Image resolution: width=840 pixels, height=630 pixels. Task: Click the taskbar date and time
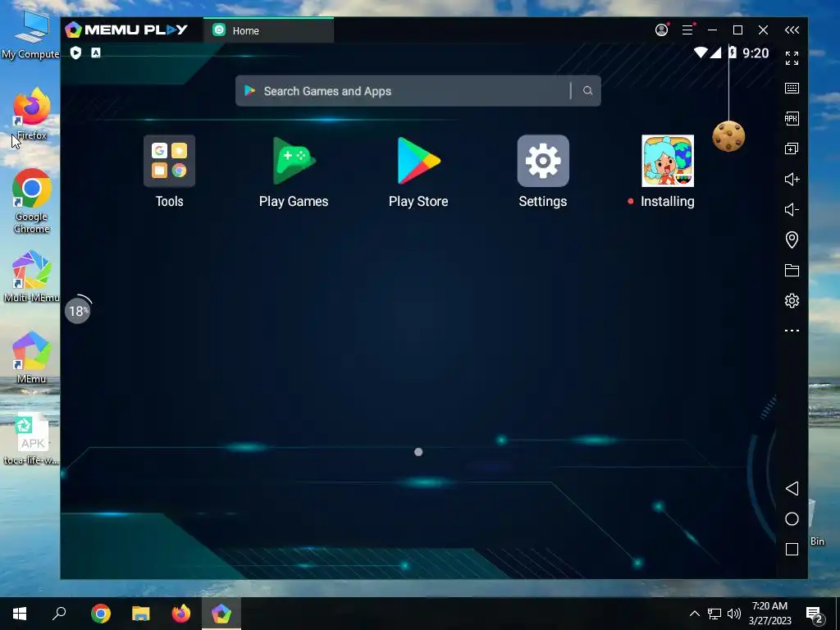pos(769,614)
